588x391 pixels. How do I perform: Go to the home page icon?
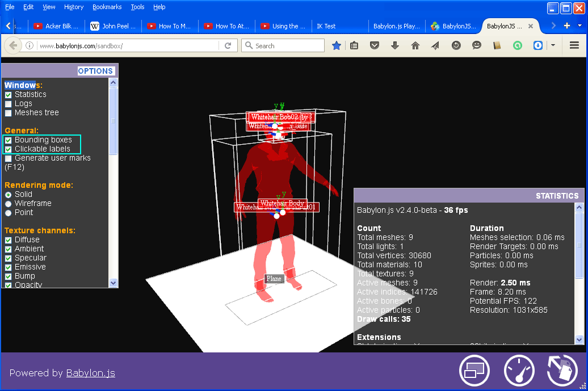point(415,46)
